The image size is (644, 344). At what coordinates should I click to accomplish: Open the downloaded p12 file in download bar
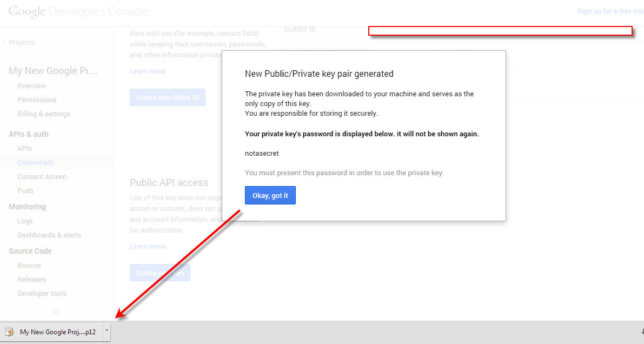pos(52,332)
